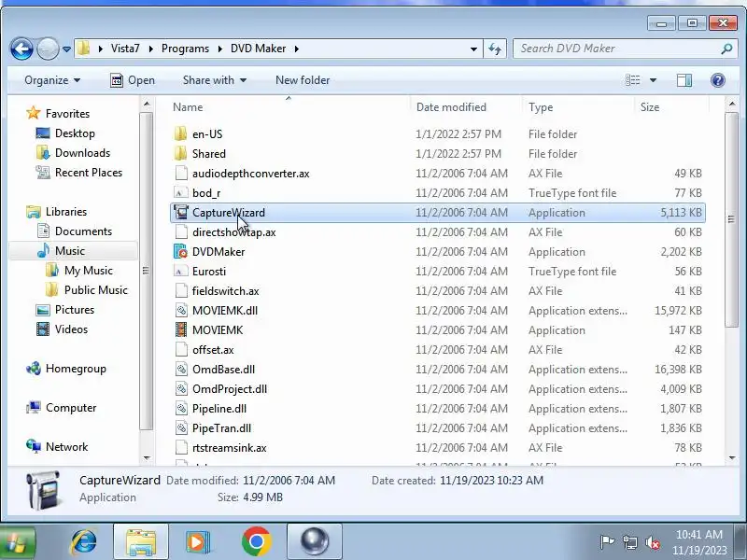
Task: Expand the arrow after Programs breadcrumb
Action: tap(220, 49)
